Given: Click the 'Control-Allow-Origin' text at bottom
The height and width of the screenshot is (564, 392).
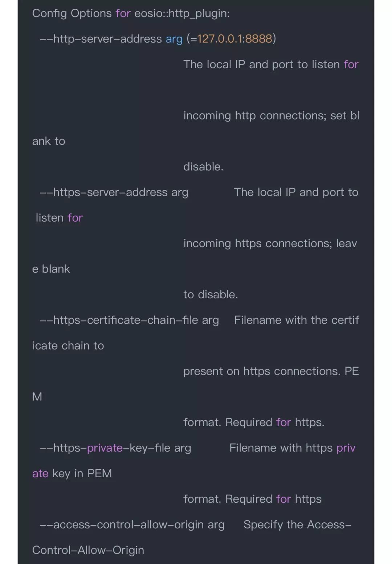Looking at the screenshot, I should pos(88,550).
